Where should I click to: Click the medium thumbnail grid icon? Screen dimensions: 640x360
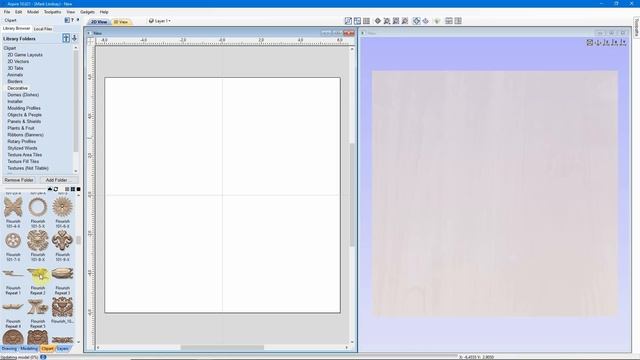point(73,189)
